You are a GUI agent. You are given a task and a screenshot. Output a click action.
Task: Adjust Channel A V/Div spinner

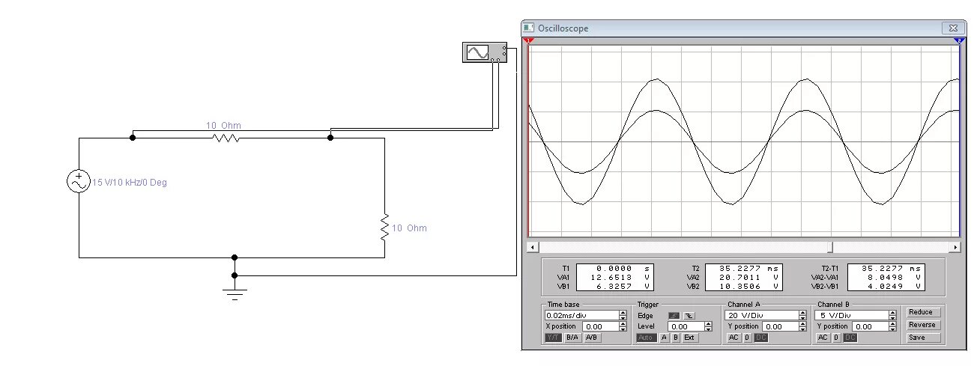pyautogui.click(x=804, y=316)
